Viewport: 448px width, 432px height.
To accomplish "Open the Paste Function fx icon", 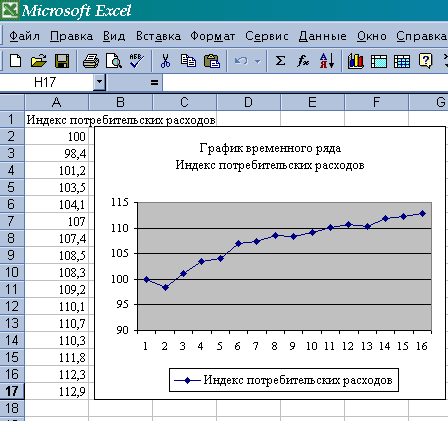I will click(x=303, y=61).
